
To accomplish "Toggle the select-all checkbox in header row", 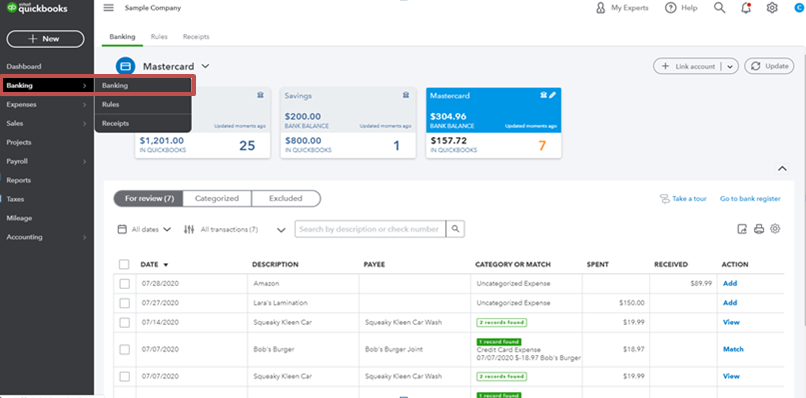I will point(124,264).
